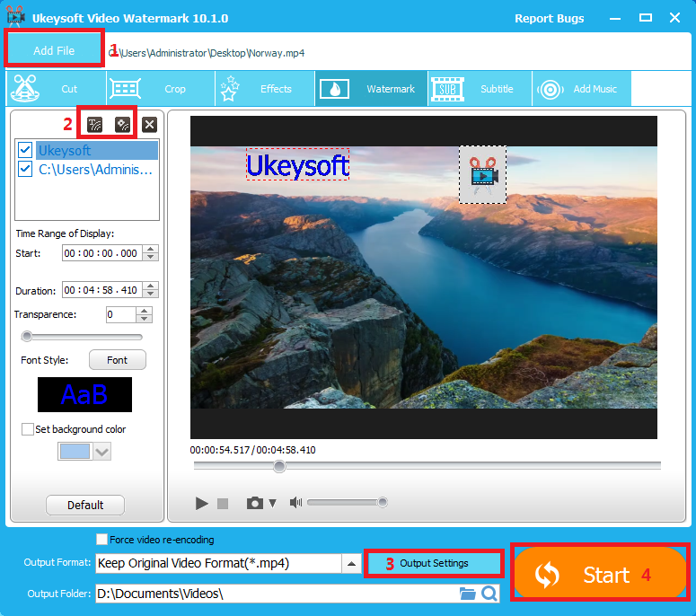This screenshot has width=696, height=616.
Task: Click the light blue background color swatch
Action: click(x=75, y=452)
